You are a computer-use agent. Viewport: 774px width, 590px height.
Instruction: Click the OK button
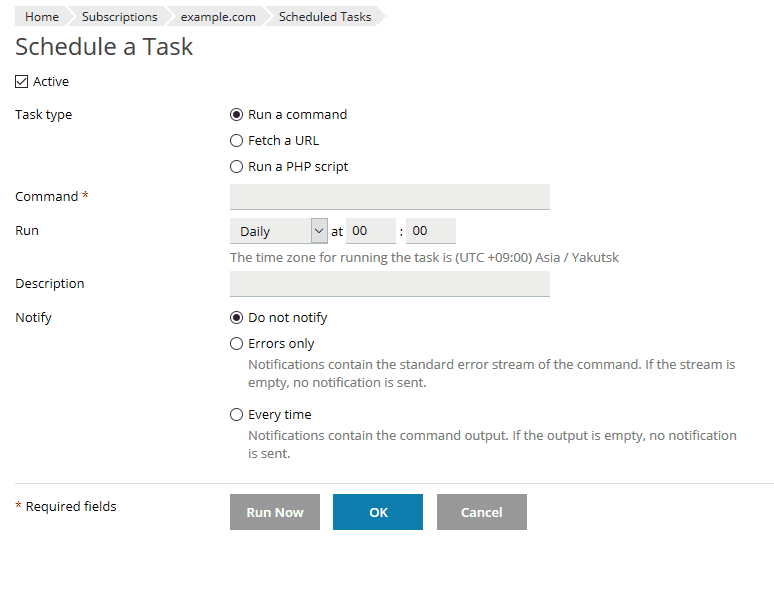click(x=378, y=512)
